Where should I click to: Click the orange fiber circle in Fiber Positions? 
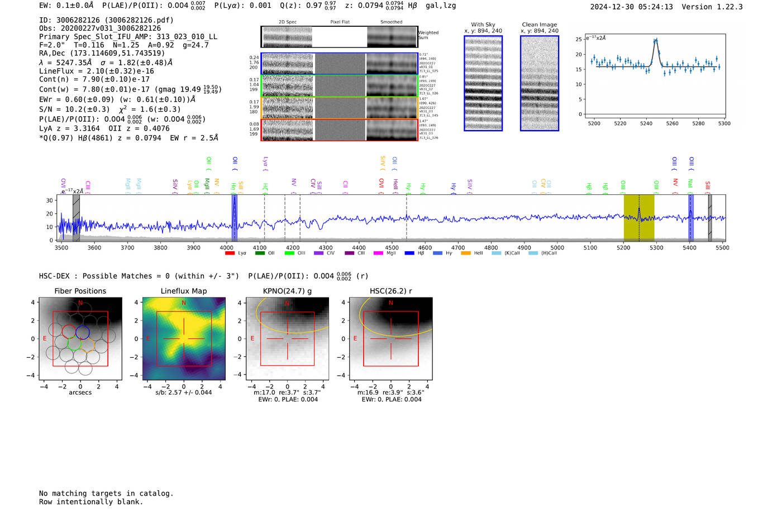tap(88, 345)
